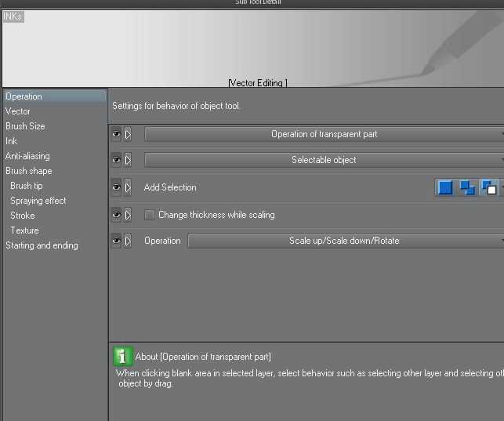Click the INKs tool name label
The image size is (504, 421).
(x=13, y=16)
